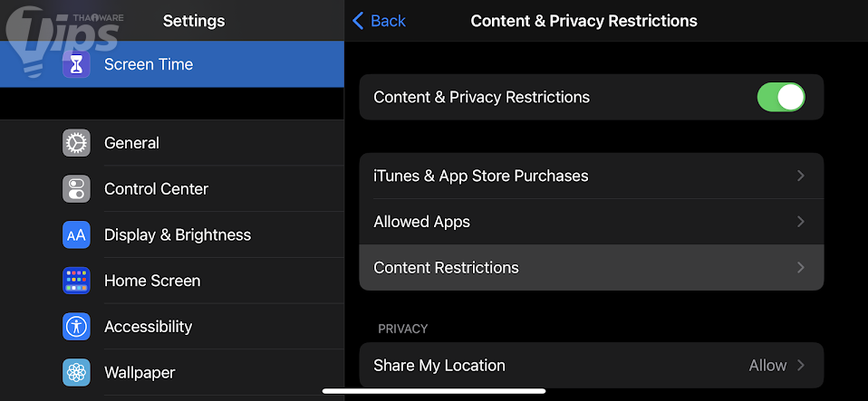868x401 pixels.
Task: Select General in Settings sidebar
Action: point(131,143)
